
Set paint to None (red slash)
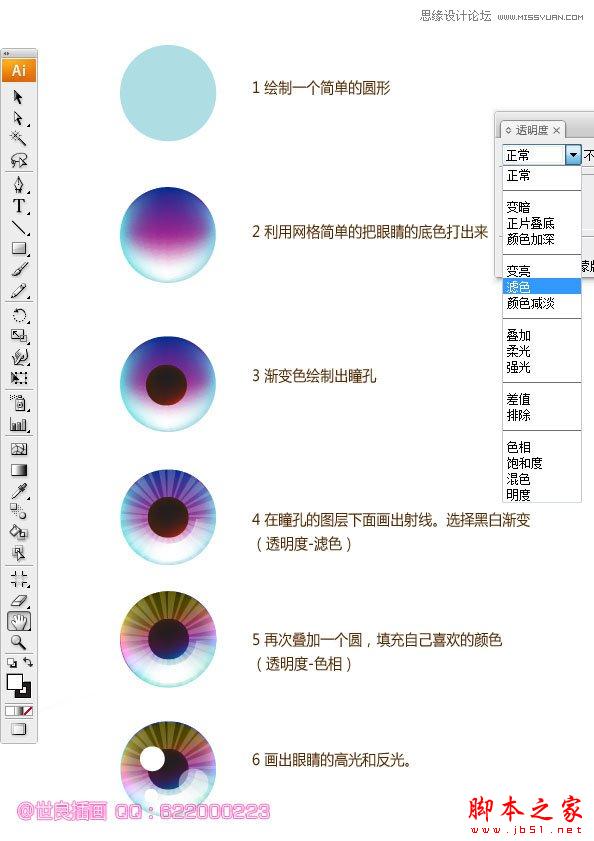28,711
